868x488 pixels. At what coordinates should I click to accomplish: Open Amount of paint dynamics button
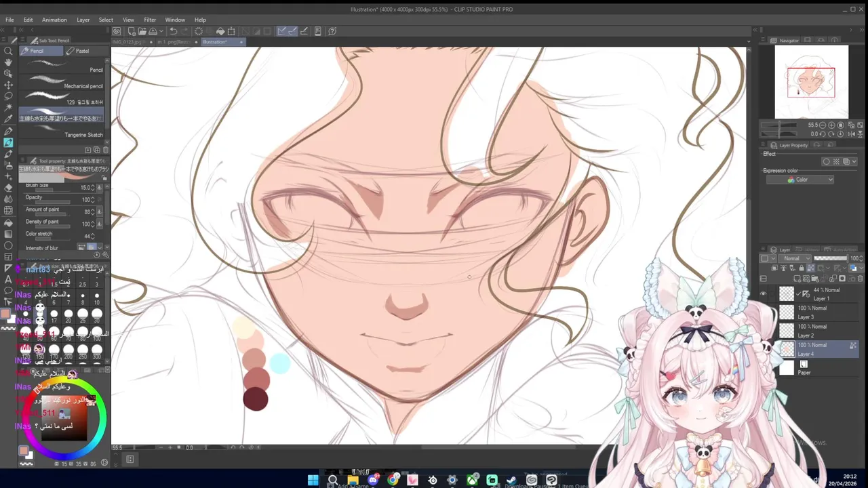click(100, 211)
